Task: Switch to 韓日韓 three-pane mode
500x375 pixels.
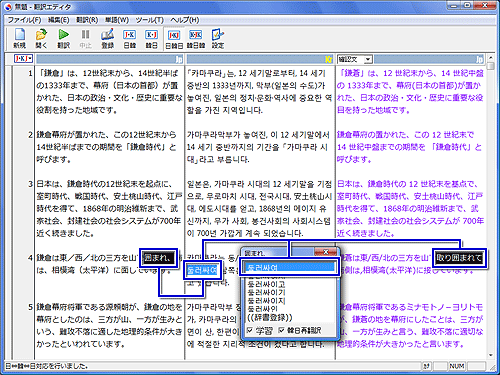Action: click(x=196, y=39)
